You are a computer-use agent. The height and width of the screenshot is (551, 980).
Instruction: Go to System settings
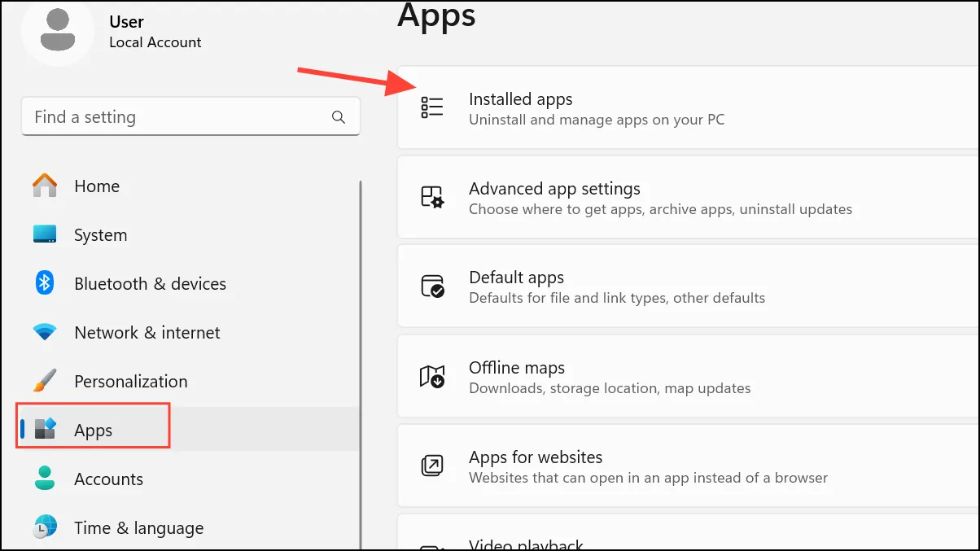[x=187, y=235]
